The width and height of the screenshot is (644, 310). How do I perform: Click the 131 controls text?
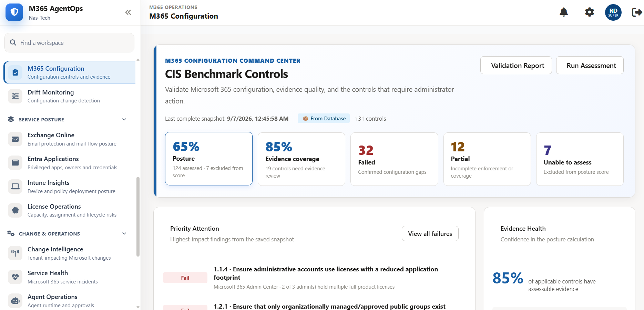point(370,118)
